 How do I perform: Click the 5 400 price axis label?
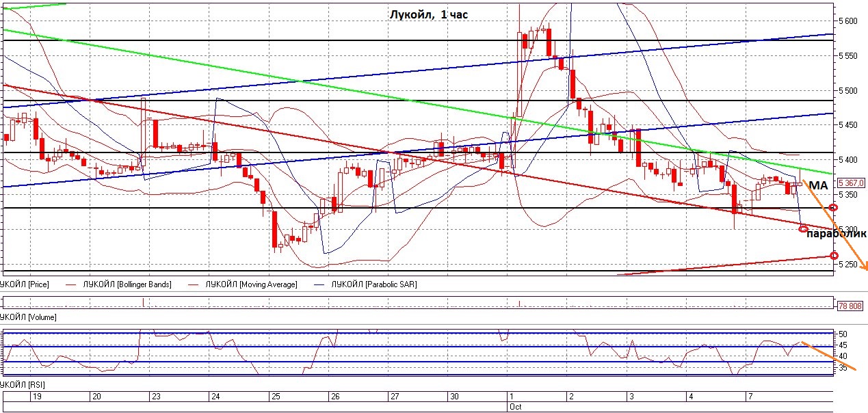coord(849,160)
